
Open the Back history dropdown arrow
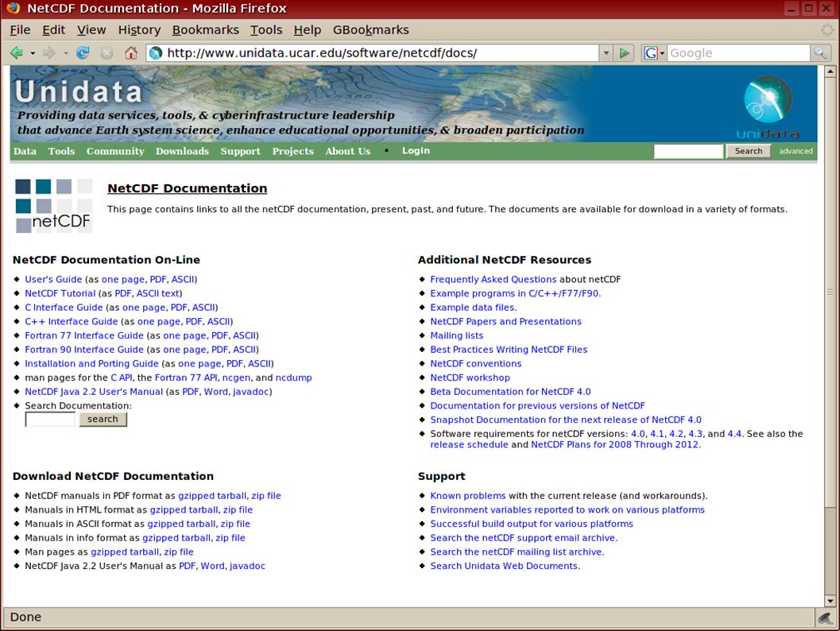pyautogui.click(x=33, y=53)
